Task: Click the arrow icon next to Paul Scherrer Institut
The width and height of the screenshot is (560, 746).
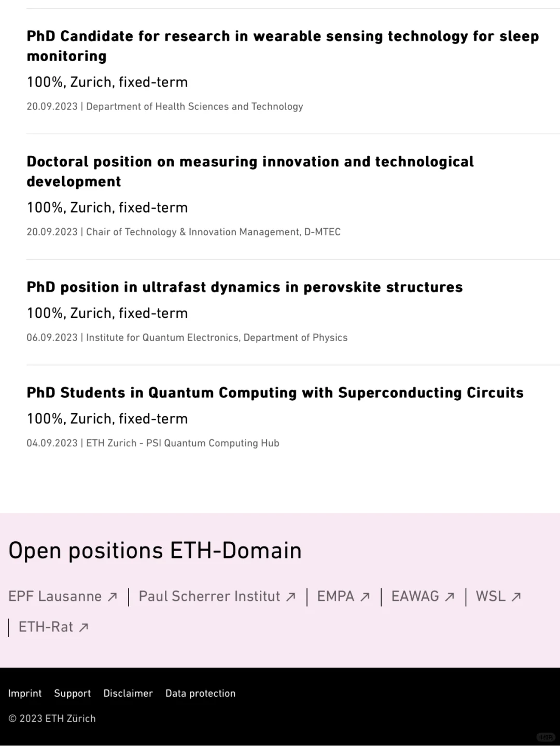Action: [291, 597]
